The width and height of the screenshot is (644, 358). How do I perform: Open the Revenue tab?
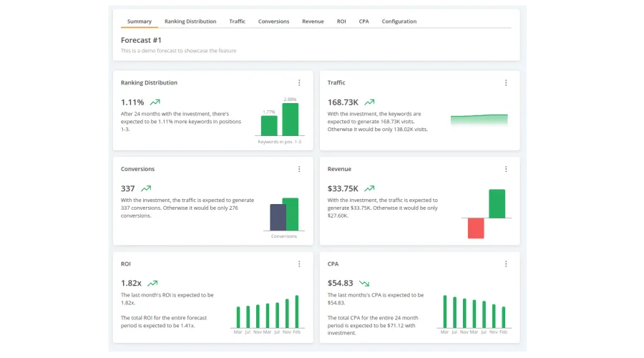pyautogui.click(x=313, y=21)
